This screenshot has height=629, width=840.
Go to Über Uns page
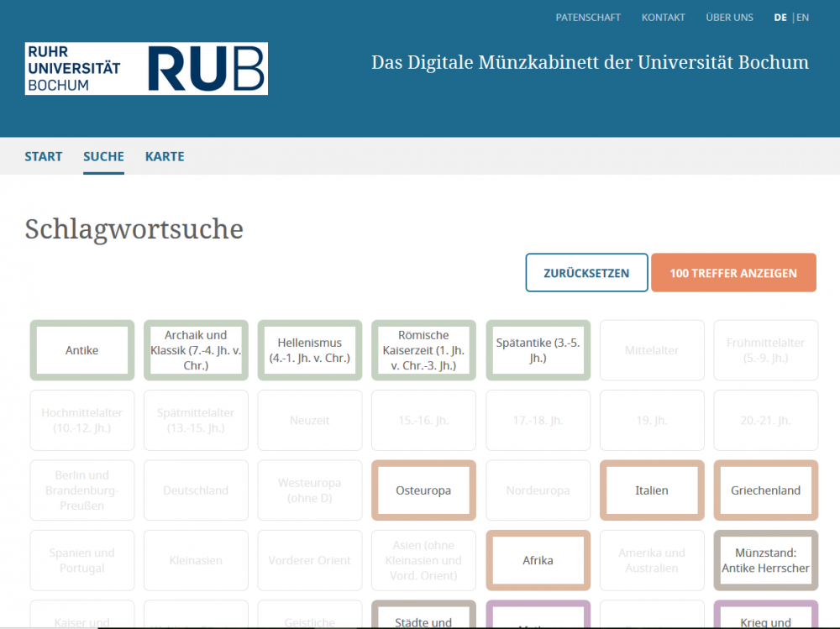tap(729, 18)
